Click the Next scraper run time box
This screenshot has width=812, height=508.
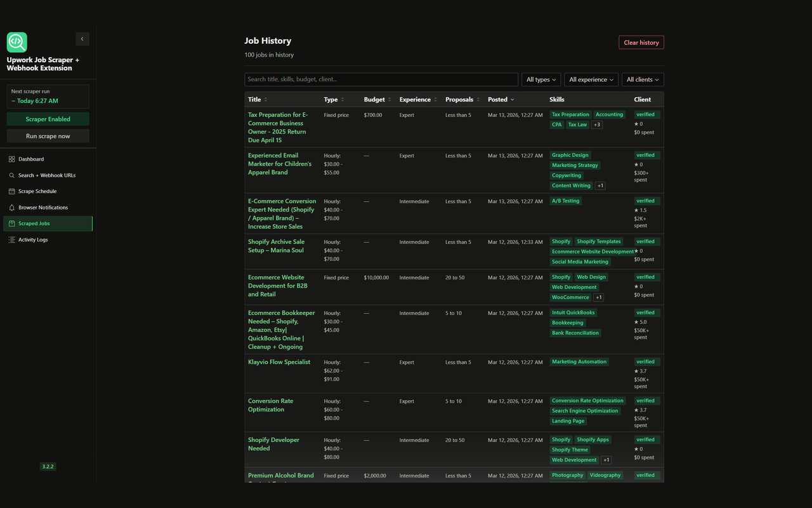(x=48, y=97)
